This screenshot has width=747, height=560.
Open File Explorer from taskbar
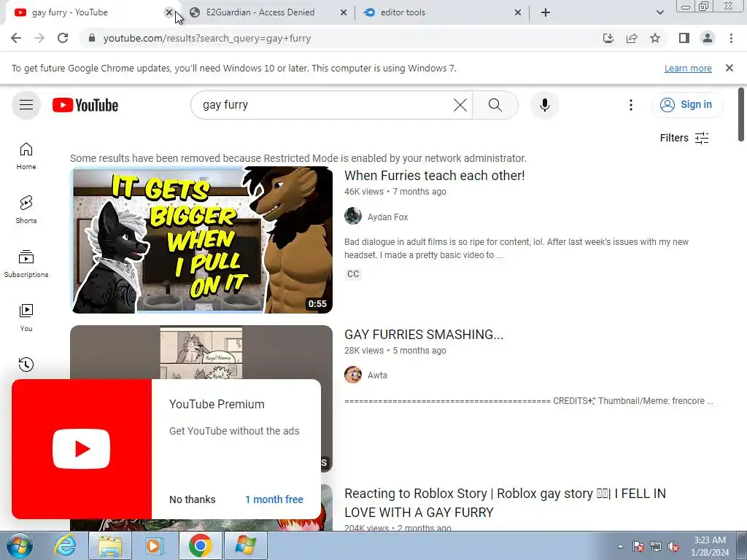point(110,545)
